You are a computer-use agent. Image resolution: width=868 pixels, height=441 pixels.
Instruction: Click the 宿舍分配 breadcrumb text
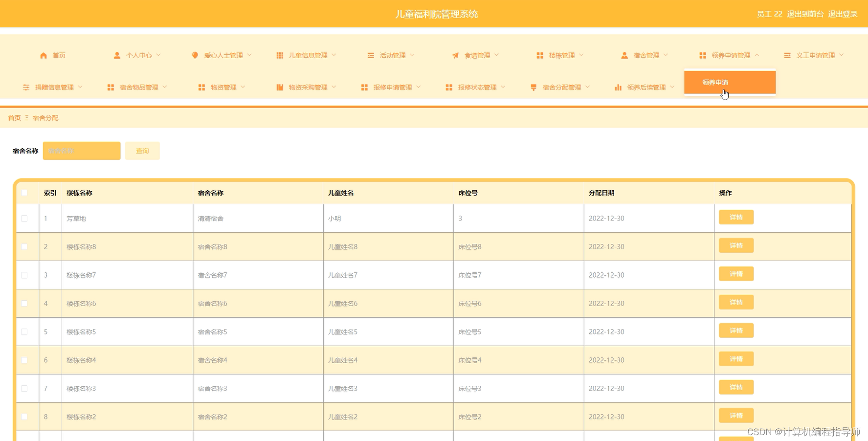(45, 118)
